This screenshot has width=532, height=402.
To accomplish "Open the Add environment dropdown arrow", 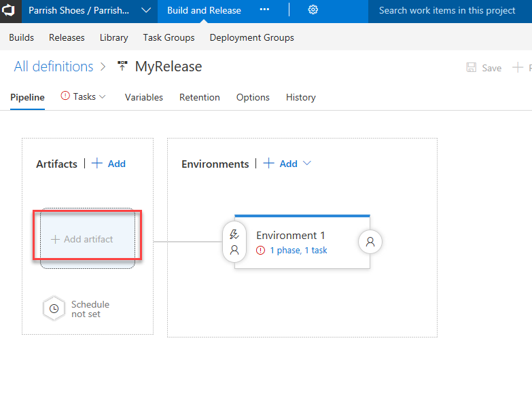I will (307, 164).
